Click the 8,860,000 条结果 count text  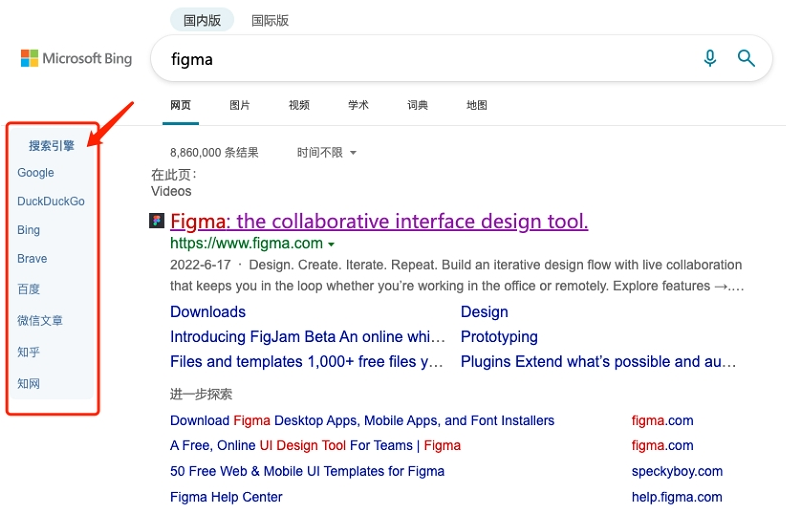pyautogui.click(x=214, y=152)
